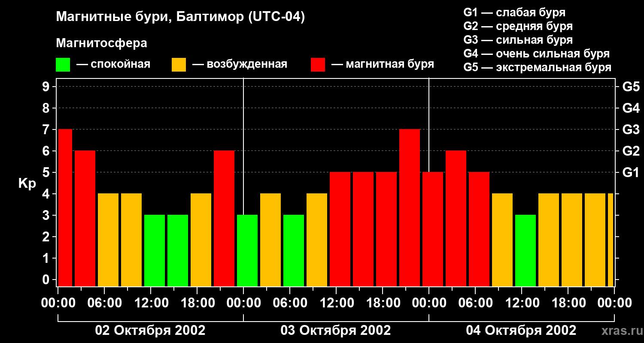Click the Kp axis value '0'
Screen dimensions: 644x343
tap(47, 280)
